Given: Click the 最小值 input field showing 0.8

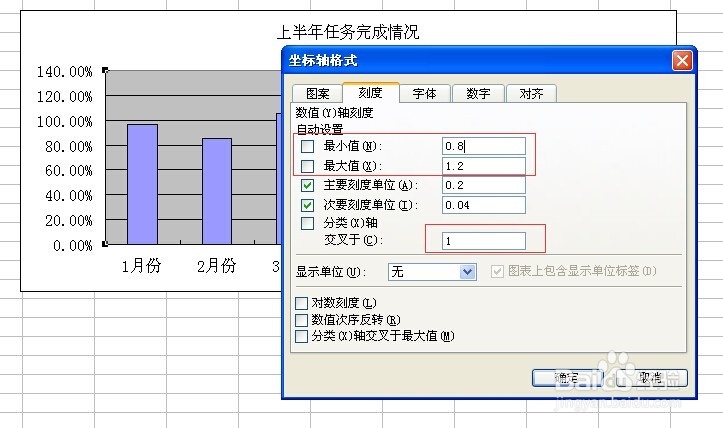Looking at the screenshot, I should point(484,146).
